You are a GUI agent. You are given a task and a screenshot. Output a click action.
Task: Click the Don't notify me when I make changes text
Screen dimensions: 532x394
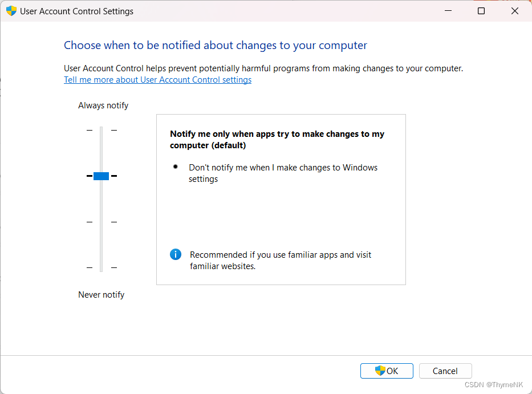point(283,173)
